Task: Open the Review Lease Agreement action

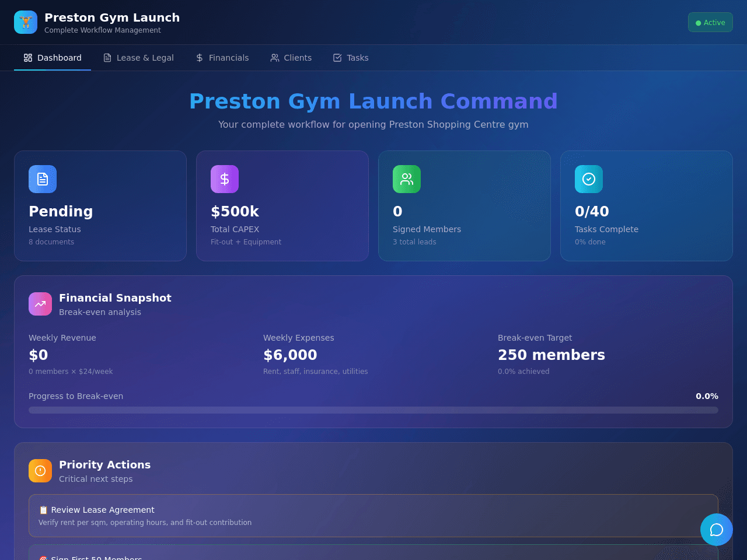Action: tap(373, 516)
